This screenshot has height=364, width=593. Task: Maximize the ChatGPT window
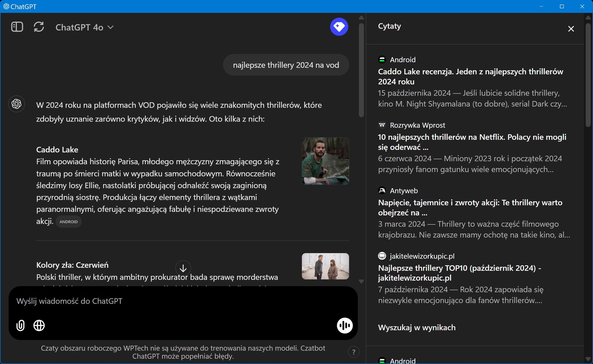coord(562,6)
